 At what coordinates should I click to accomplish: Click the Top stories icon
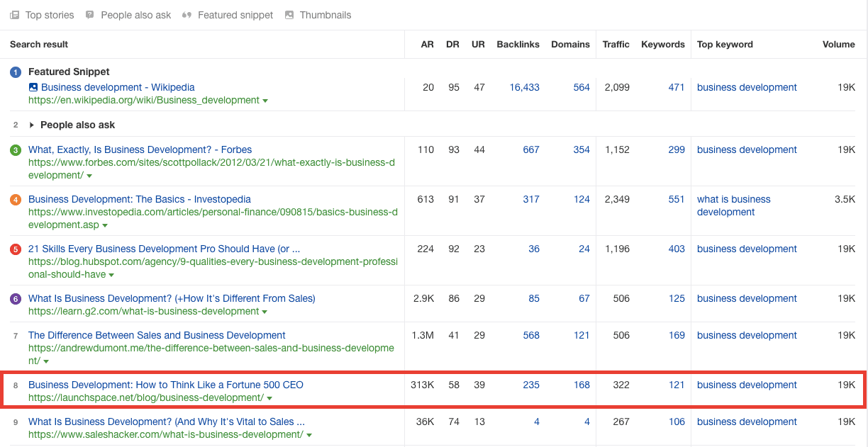point(14,15)
